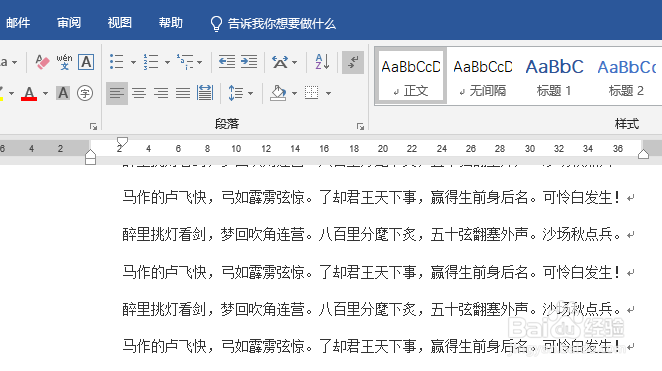This screenshot has height=371, width=662.
Task: Decrease paragraph indent
Action: pos(227,62)
